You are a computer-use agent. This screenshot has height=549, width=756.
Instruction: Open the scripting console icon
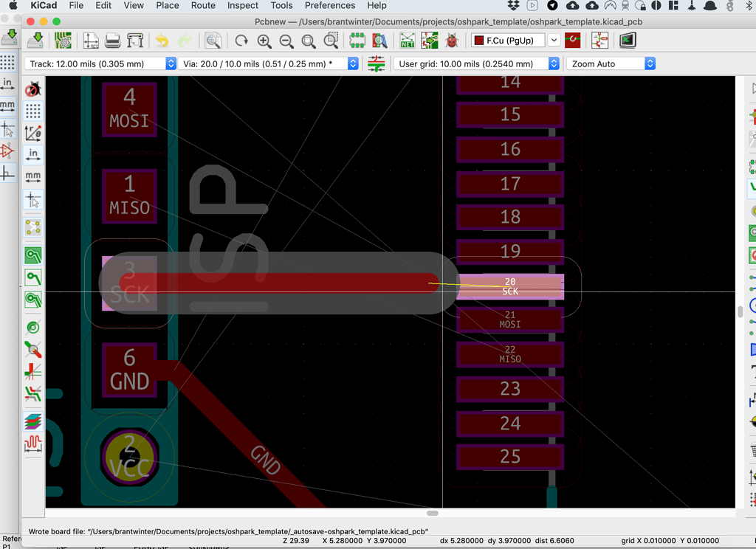coord(627,41)
